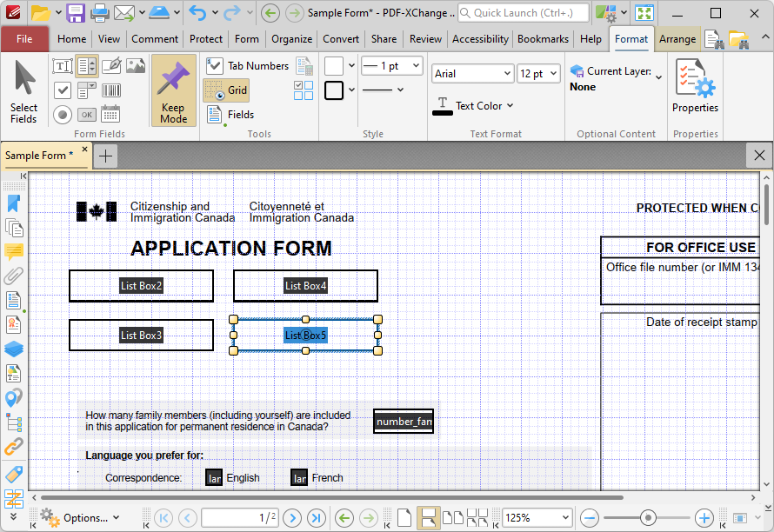This screenshot has height=532, width=774.
Task: Toggle Keep Mode on or off
Action: (x=173, y=90)
